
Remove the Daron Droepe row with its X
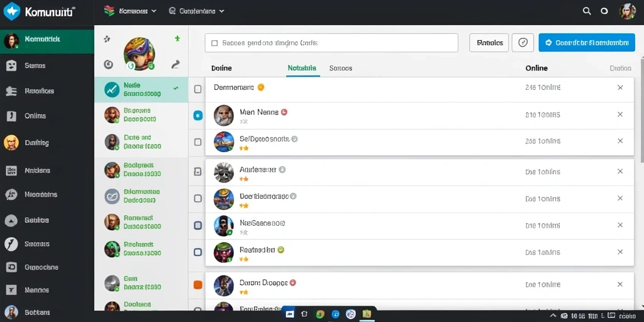(x=620, y=284)
